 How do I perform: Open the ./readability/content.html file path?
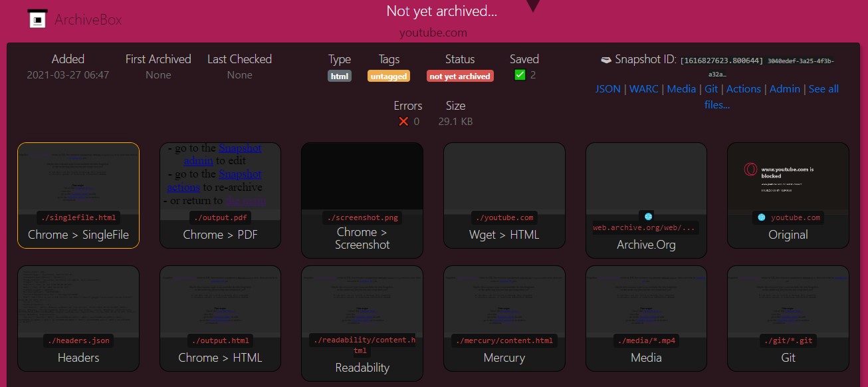point(362,345)
